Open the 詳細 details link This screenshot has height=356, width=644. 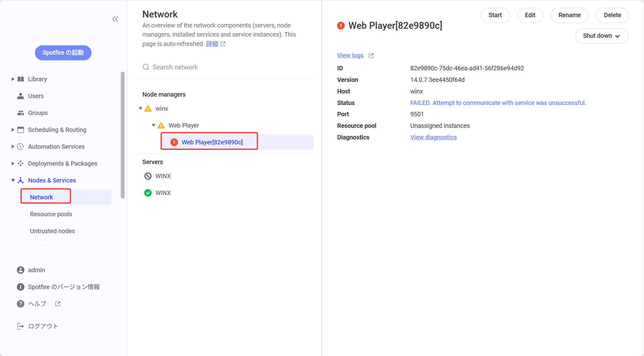click(212, 44)
